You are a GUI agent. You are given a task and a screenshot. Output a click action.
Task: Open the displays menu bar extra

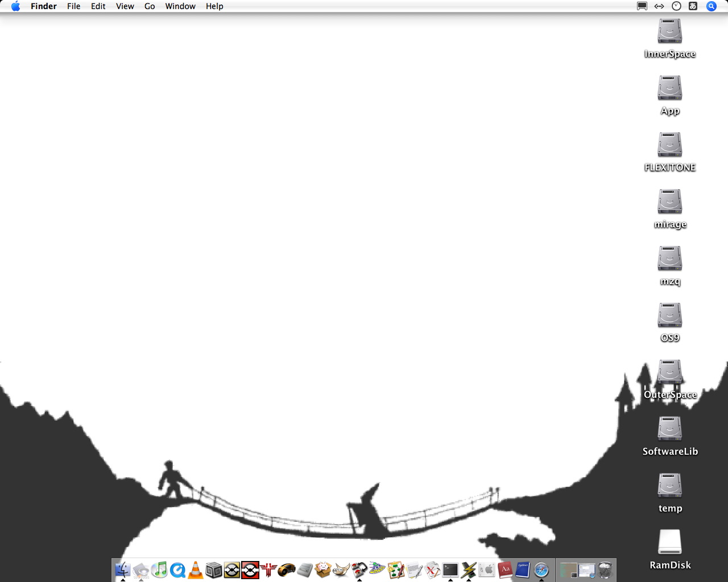[642, 6]
